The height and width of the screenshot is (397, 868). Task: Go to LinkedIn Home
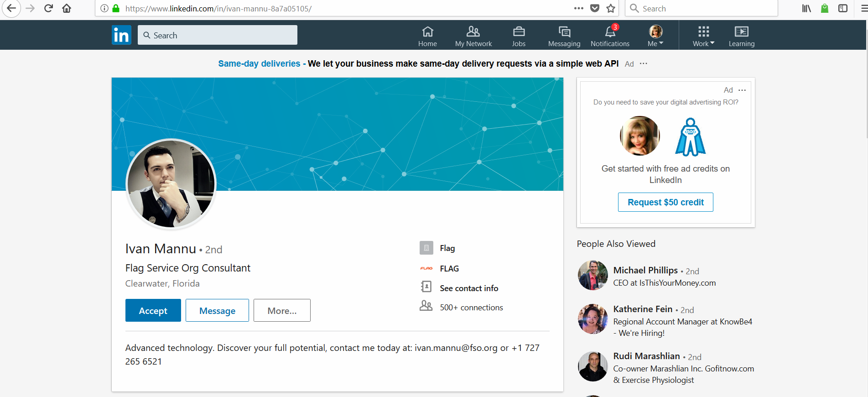coord(427,36)
